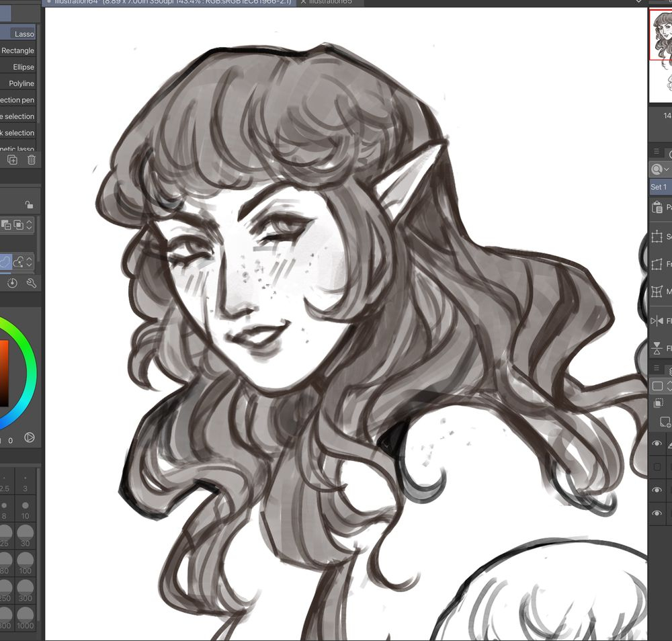The width and height of the screenshot is (672, 641).
Task: Select brush size 30 preset
Action: click(x=26, y=535)
